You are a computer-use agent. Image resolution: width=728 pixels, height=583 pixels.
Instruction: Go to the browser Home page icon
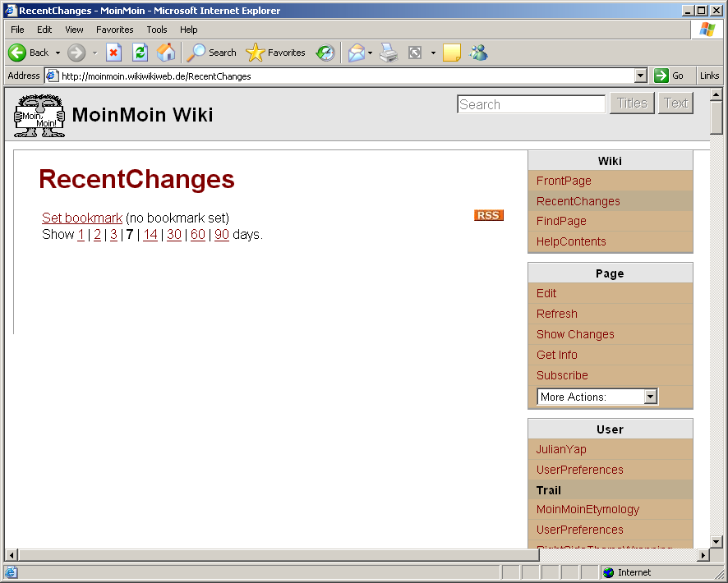click(166, 53)
